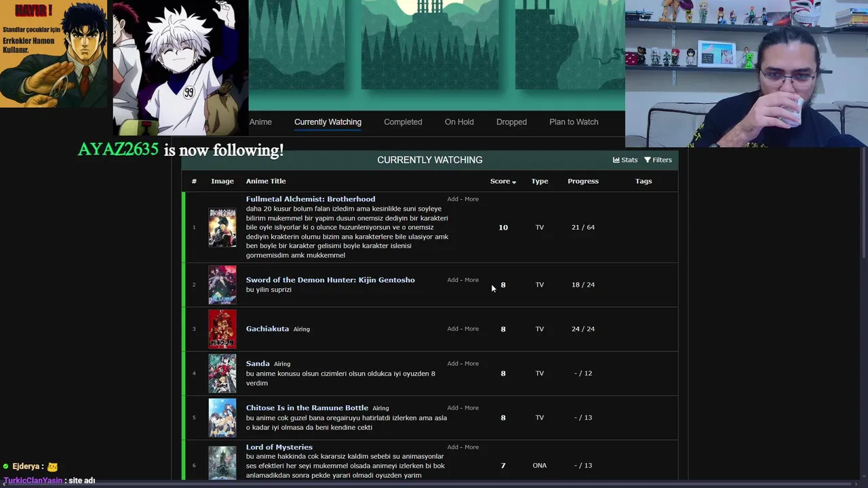Click More for Fullmetal Alchemist row

(x=471, y=199)
